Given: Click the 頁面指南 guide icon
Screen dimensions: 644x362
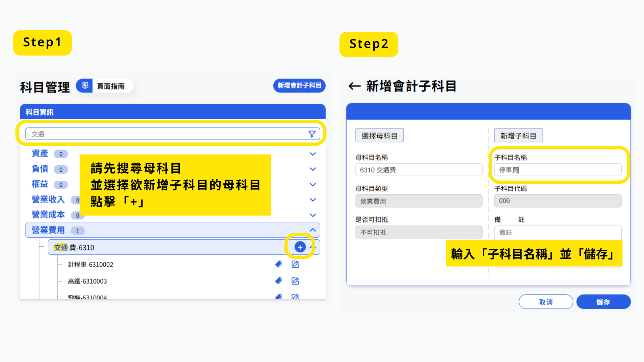Looking at the screenshot, I should [85, 86].
